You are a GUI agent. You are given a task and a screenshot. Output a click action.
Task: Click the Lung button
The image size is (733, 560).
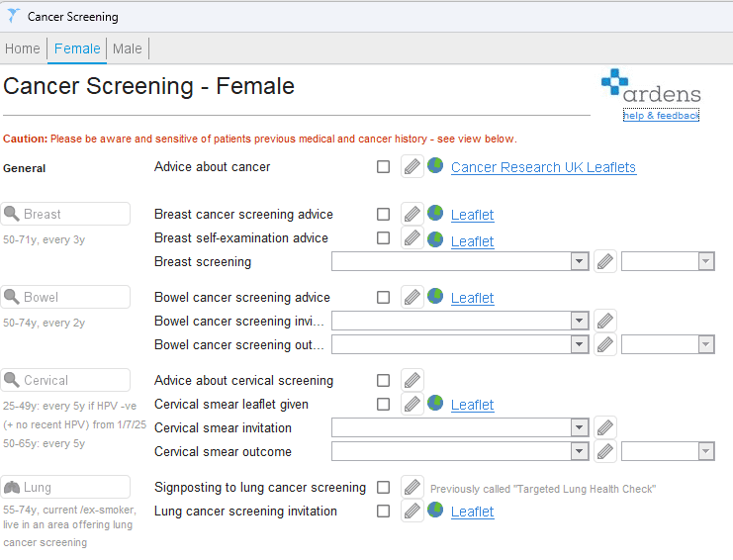[65, 487]
